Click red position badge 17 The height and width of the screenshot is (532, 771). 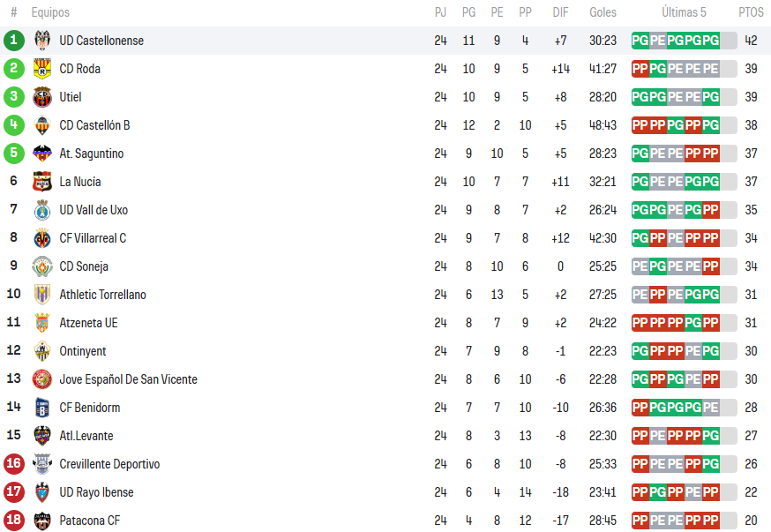click(x=14, y=491)
